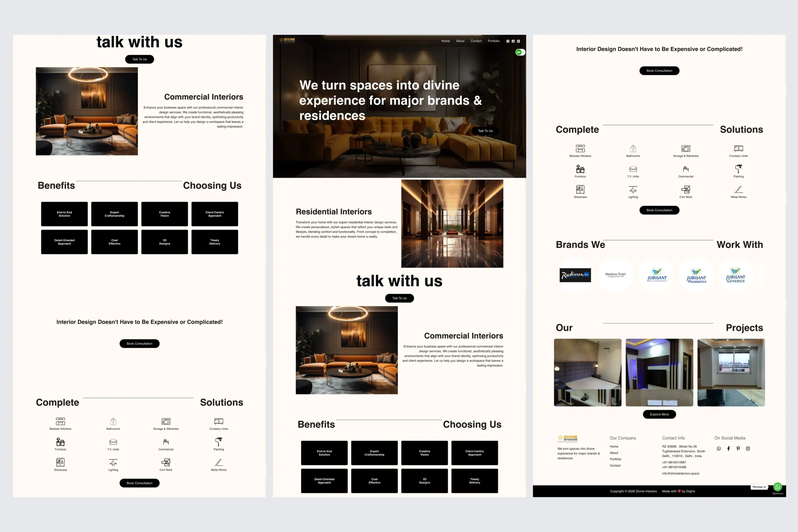Click the Radisson Blu brand logo
This screenshot has height=532, width=798.
(575, 275)
